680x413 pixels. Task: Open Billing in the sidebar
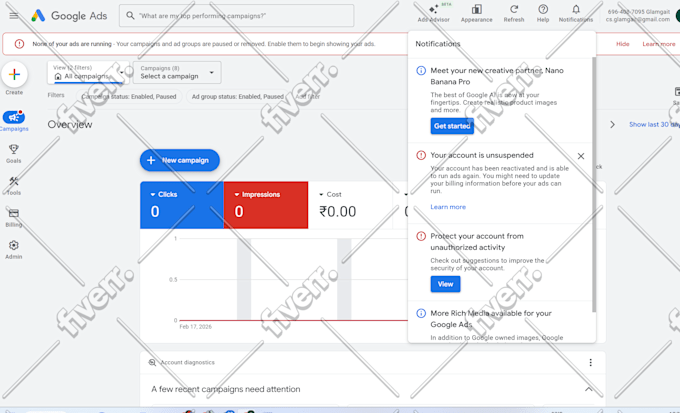coord(13,218)
